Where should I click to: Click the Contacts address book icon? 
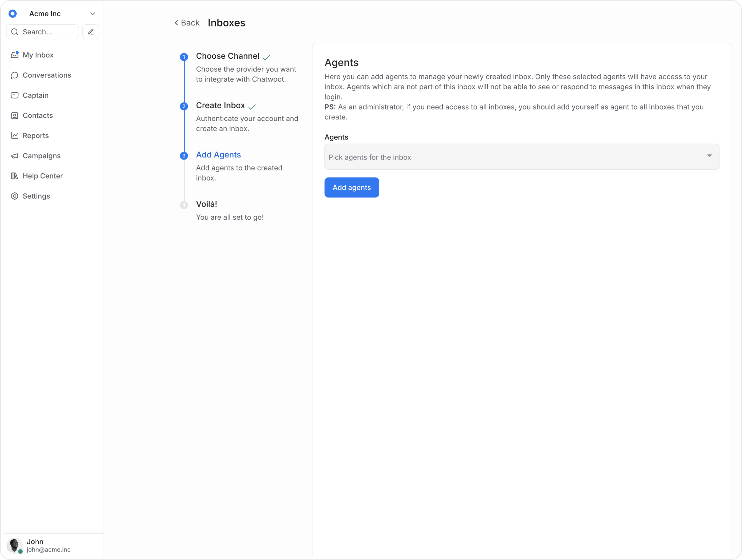14,116
